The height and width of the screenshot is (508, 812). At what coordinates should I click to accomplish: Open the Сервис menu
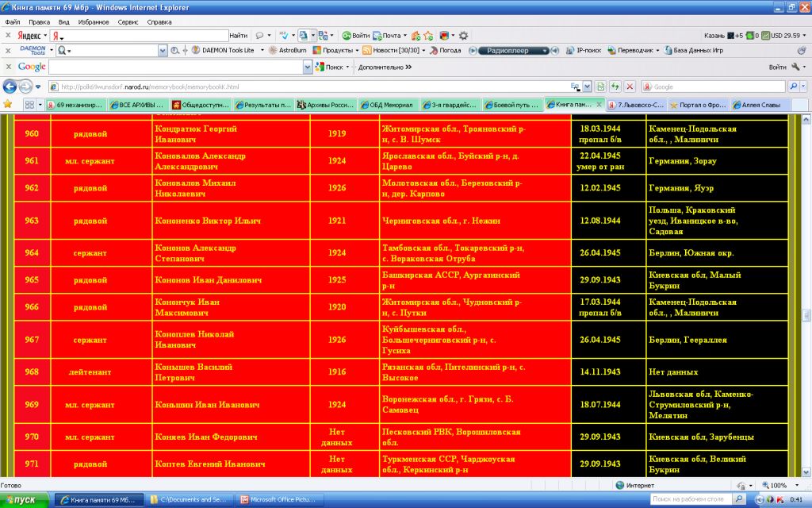(x=128, y=22)
